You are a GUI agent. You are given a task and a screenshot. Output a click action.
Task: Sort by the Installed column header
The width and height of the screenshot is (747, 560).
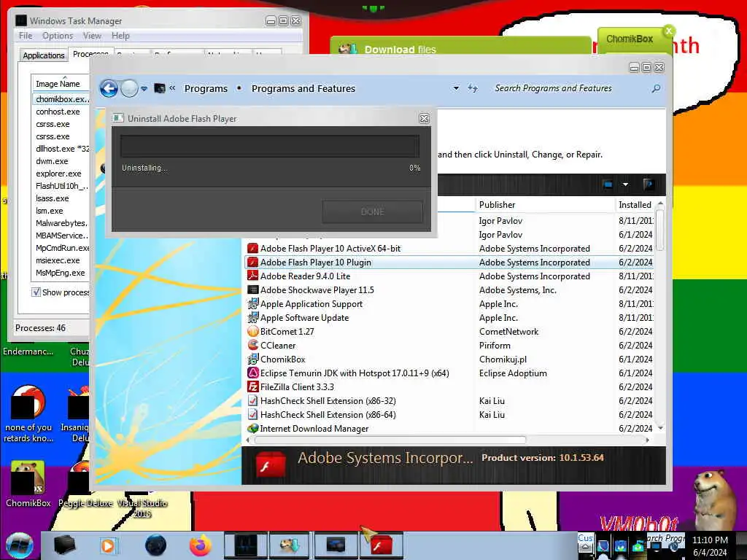point(635,205)
